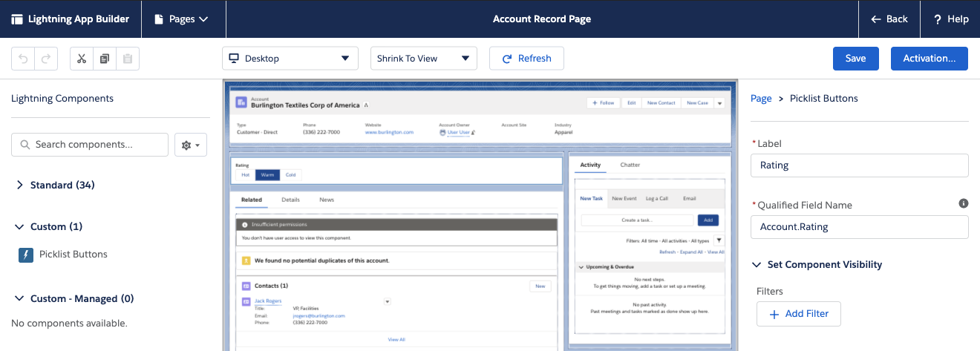Open the Jack Rogers row action dropdown
The image size is (980, 351).
pos(387,301)
